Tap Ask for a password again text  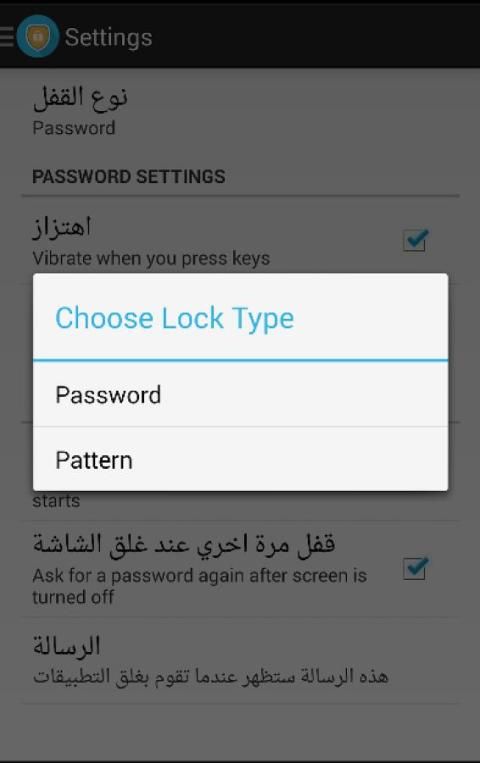[200, 586]
